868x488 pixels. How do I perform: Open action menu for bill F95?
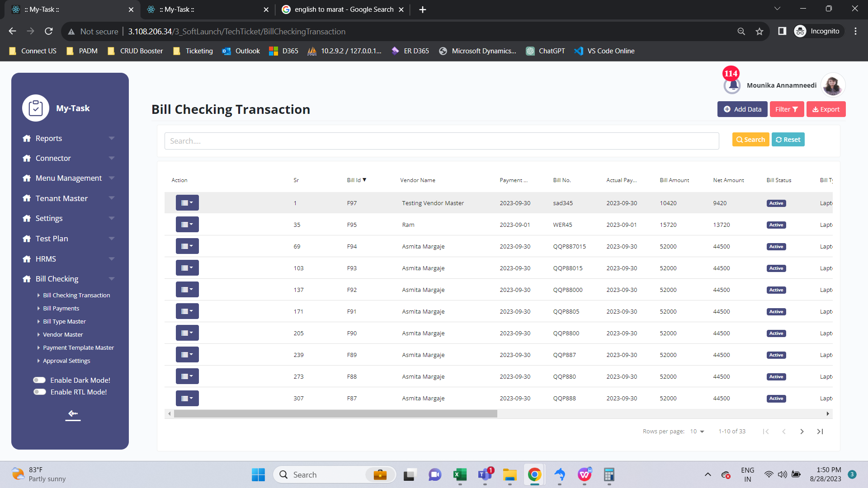(187, 225)
